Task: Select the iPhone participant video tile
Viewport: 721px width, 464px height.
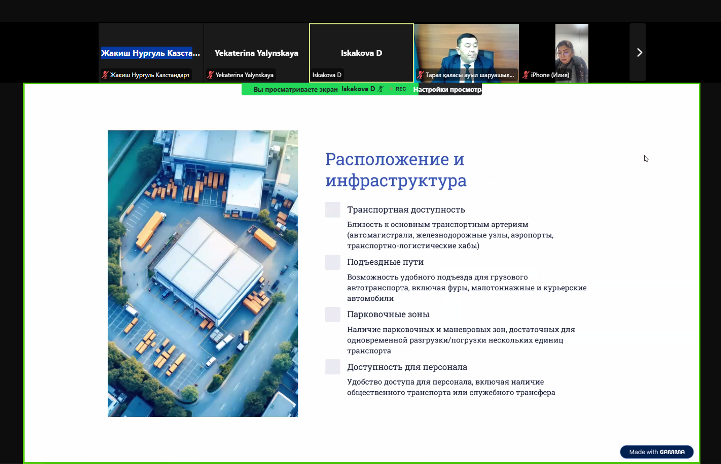Action: [x=572, y=53]
